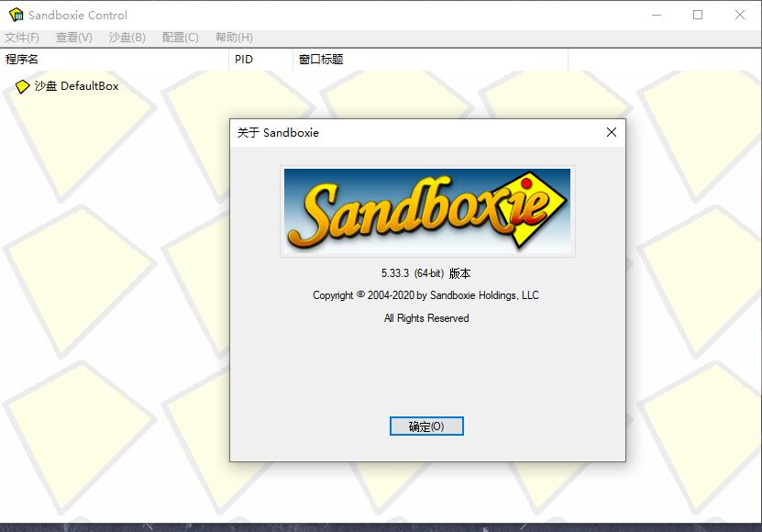Maximize the Sandboxie Control window

pos(698,15)
